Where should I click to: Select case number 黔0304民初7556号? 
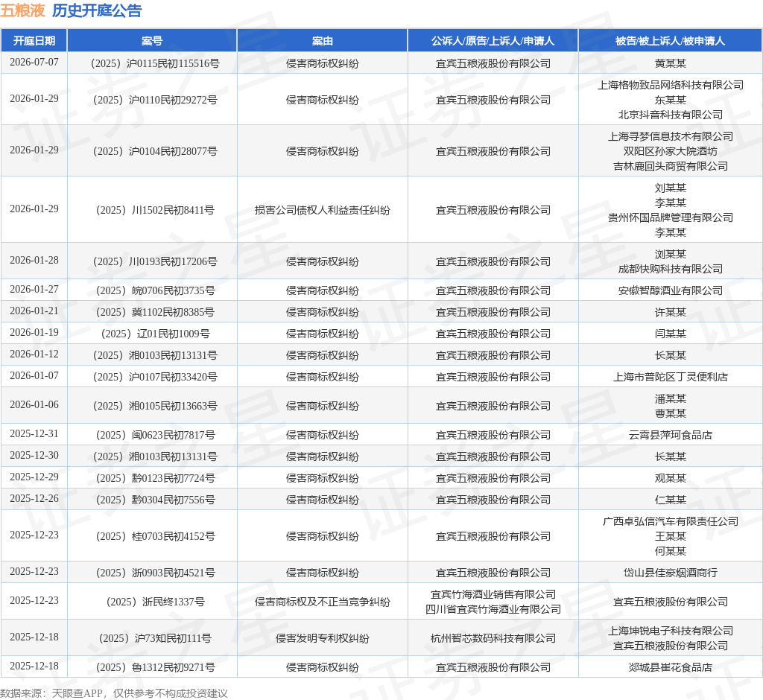pos(155,500)
